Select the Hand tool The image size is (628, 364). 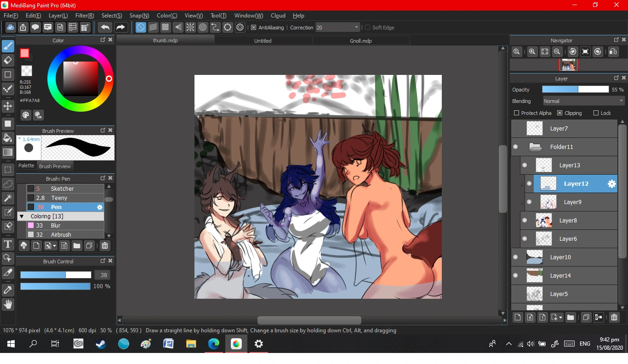(x=8, y=304)
